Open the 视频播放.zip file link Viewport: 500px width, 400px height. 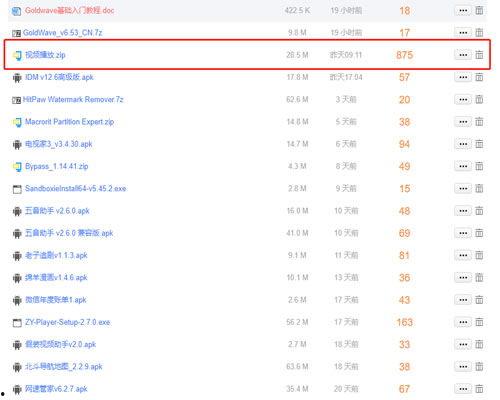(45, 55)
